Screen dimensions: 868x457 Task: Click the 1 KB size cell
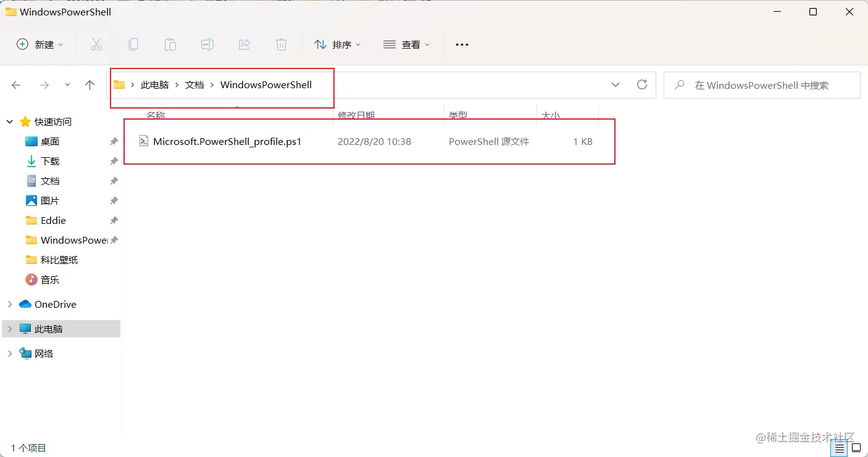583,141
